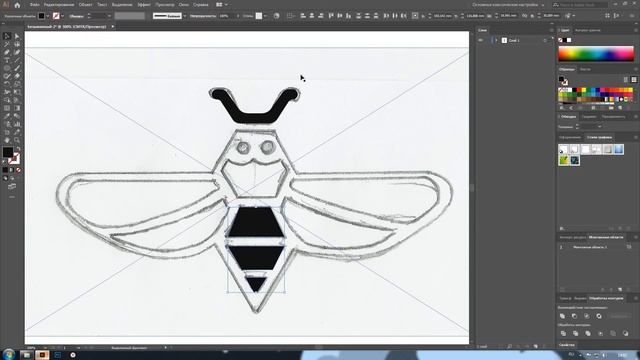Switch to the Оформление tab
This screenshot has width=640, height=360.
coord(570,137)
